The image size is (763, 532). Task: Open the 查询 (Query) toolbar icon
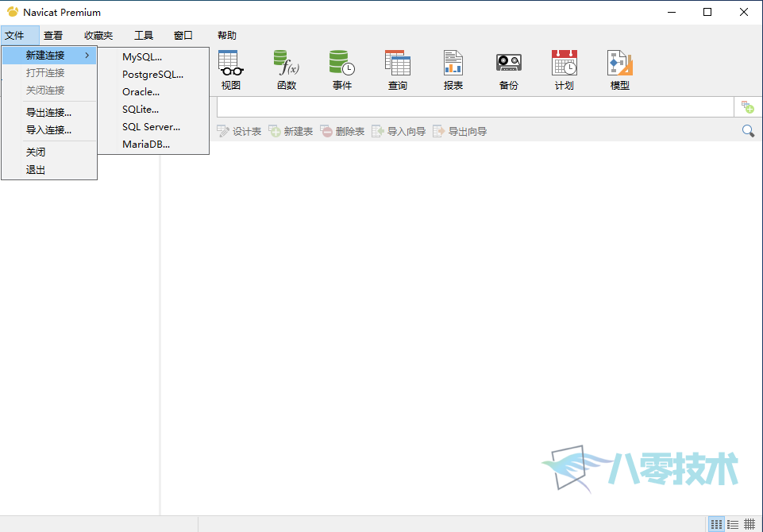pyautogui.click(x=398, y=70)
